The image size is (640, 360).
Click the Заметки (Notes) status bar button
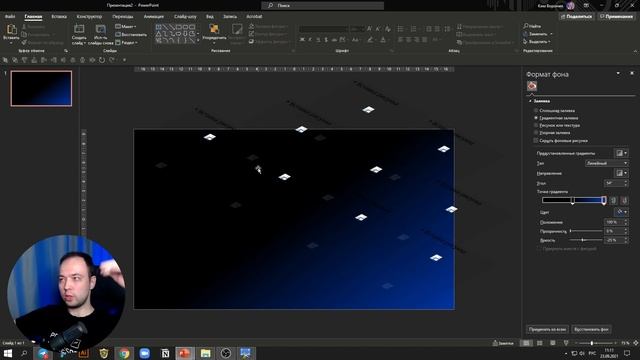503,343
